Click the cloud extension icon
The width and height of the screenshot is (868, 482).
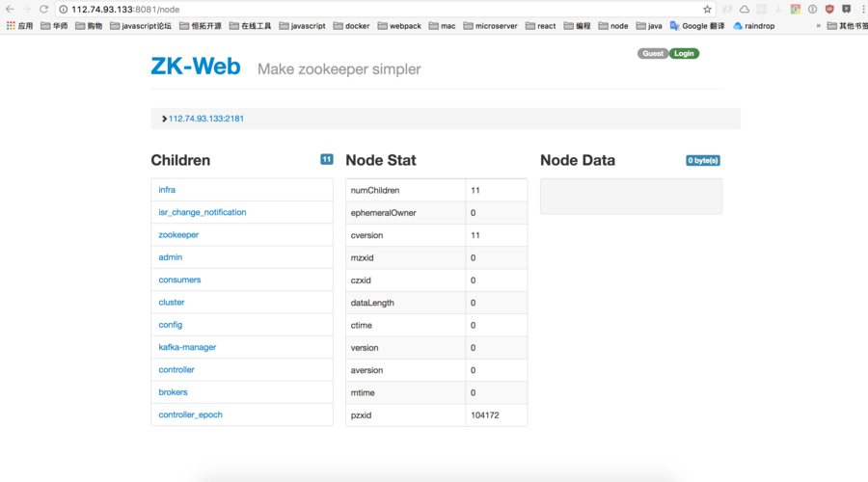(x=744, y=9)
